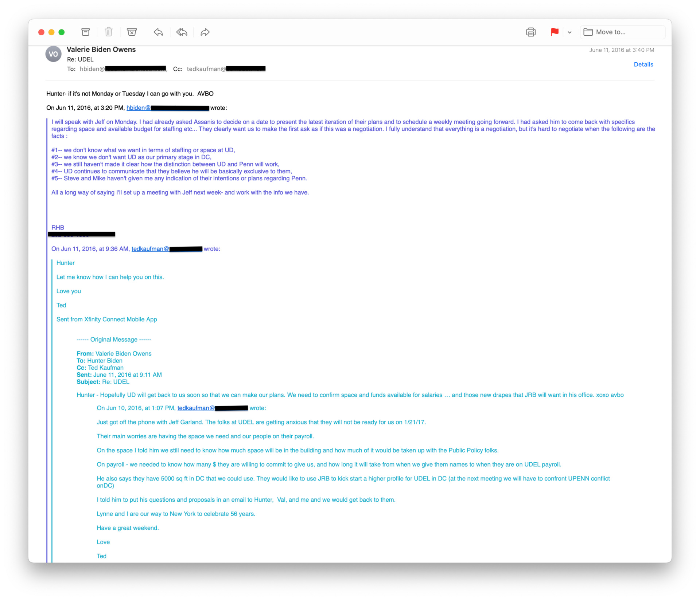Forward the Re: UDEL message

[205, 32]
